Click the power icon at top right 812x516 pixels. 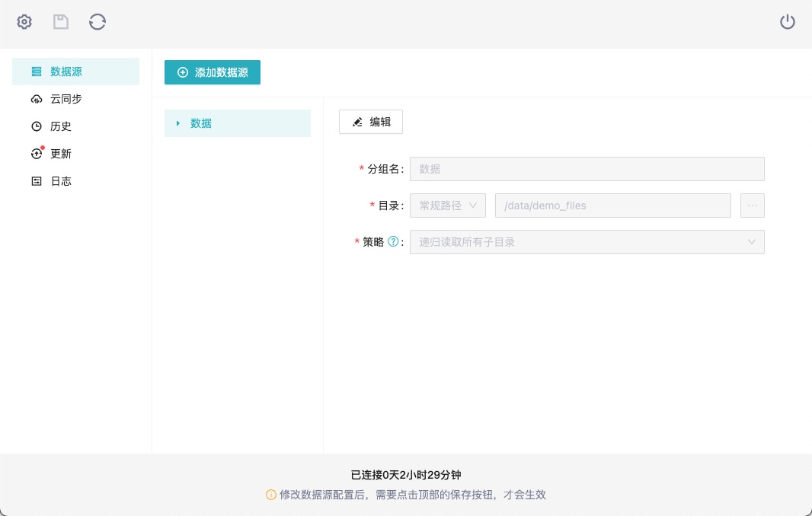787,22
